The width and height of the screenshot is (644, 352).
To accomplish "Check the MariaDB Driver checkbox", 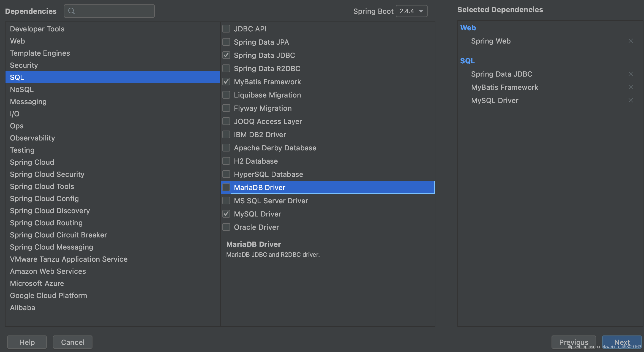I will tap(226, 187).
